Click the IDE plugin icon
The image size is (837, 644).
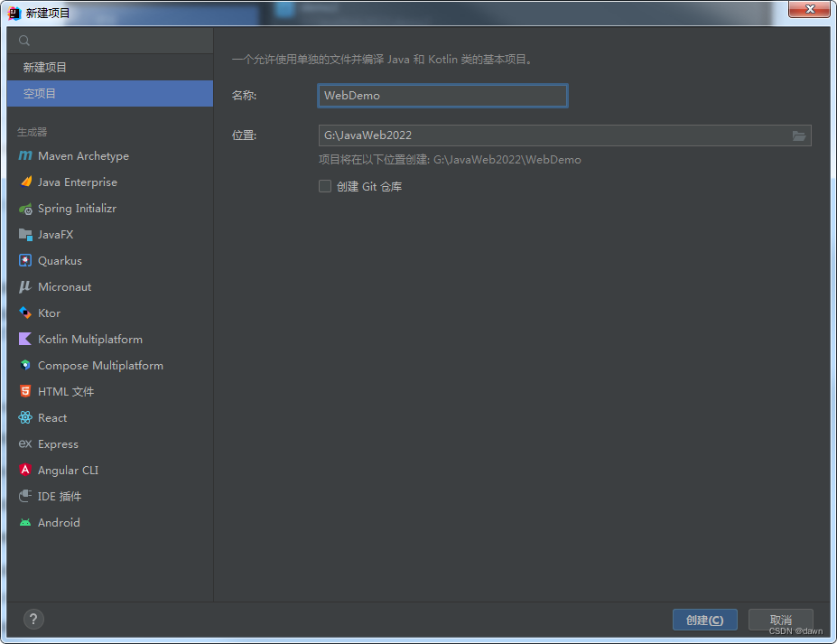click(x=25, y=496)
